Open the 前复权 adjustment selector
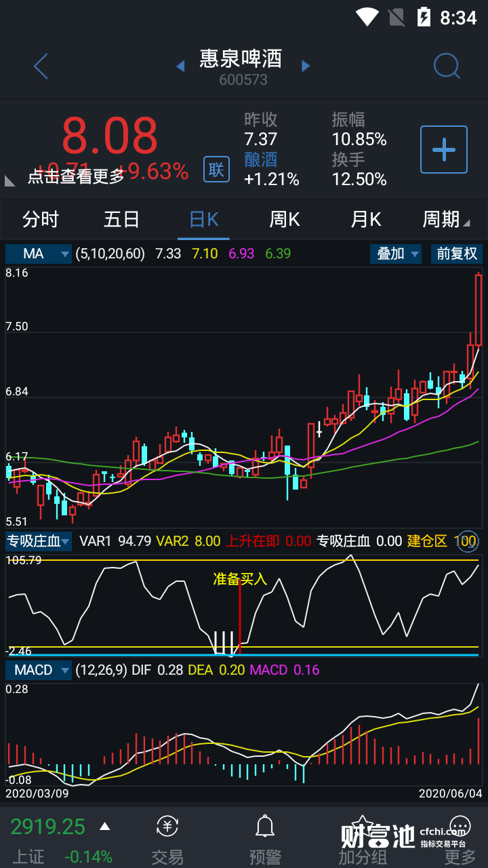Image resolution: width=488 pixels, height=868 pixels. click(x=457, y=254)
